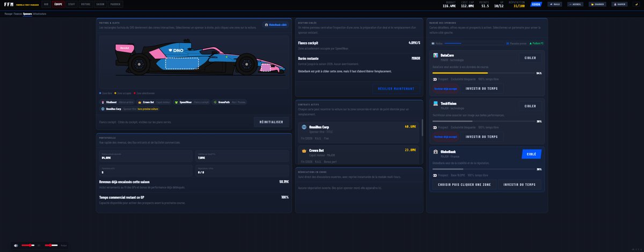
Task: Click the DataCore interest progress bar
Action: (483, 73)
